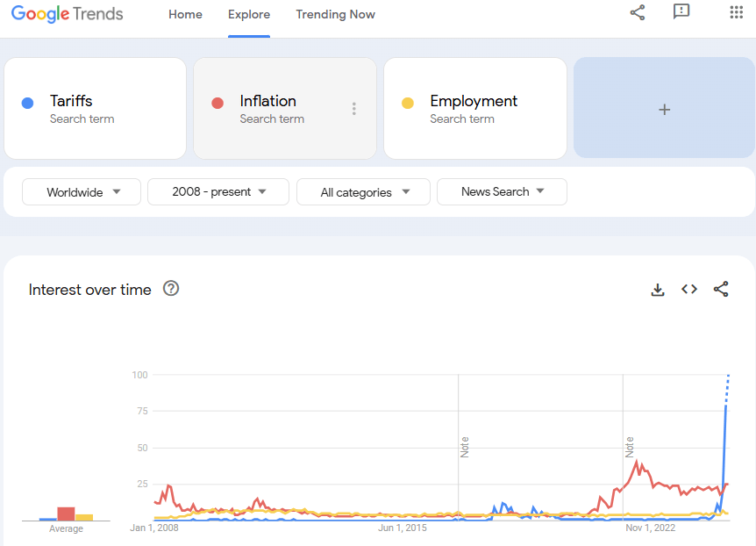Open the All categories dropdown

click(x=362, y=191)
